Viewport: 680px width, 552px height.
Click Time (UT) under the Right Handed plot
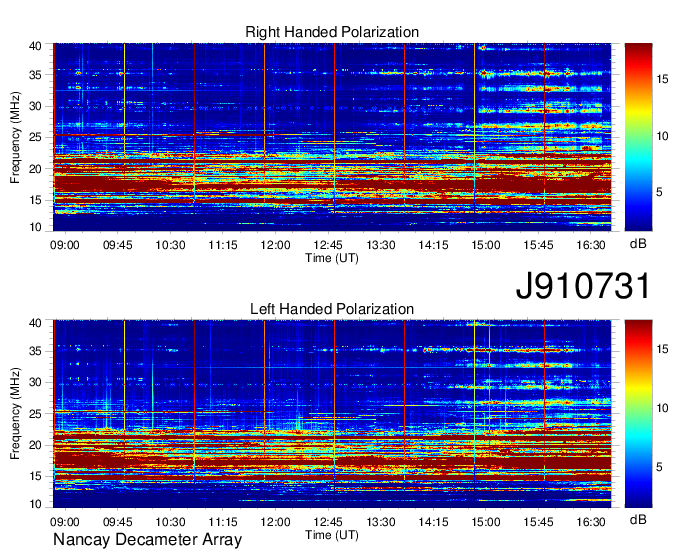332,258
